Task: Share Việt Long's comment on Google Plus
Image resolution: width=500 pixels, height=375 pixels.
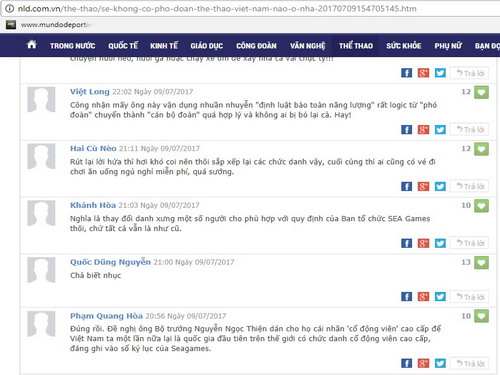Action: point(423,129)
